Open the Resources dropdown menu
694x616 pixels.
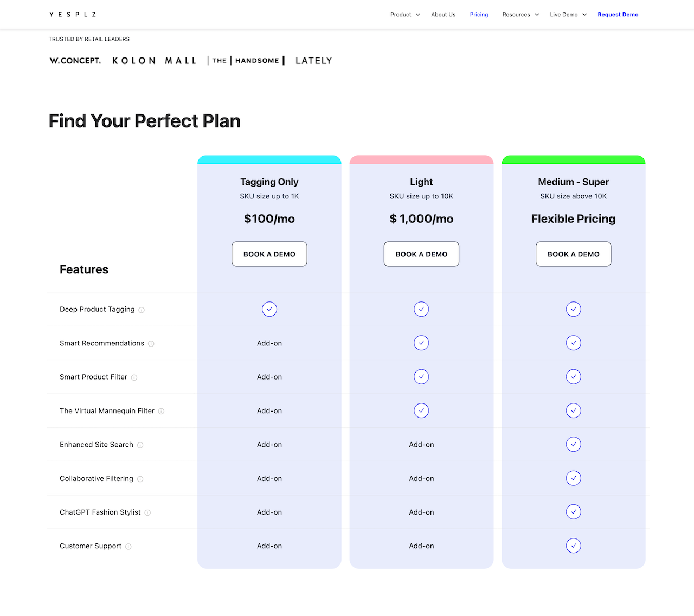point(520,15)
